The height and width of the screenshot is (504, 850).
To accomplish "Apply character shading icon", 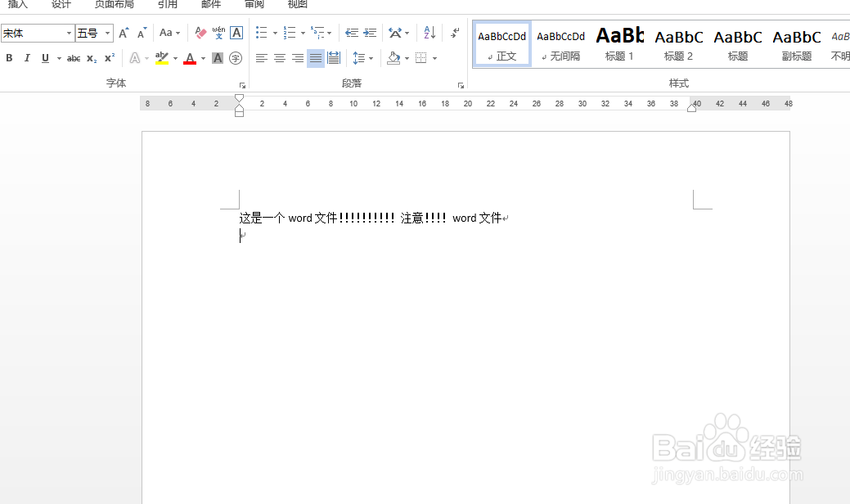I will [218, 58].
